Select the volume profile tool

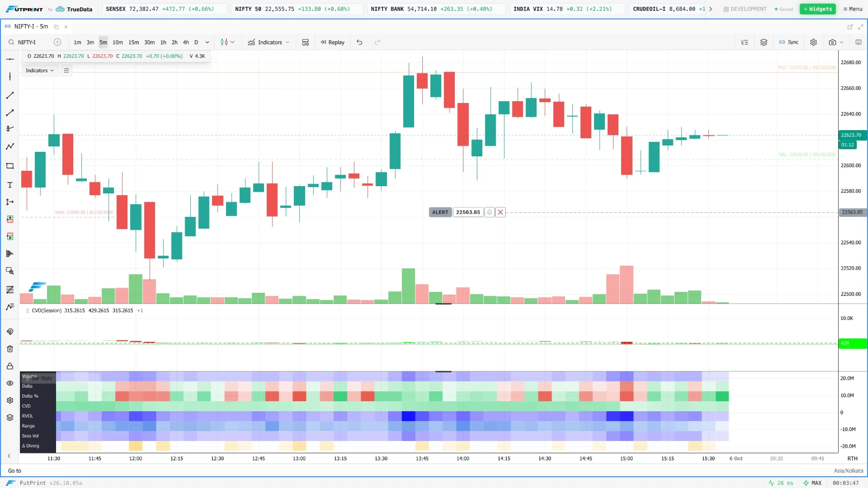pyautogui.click(x=10, y=253)
